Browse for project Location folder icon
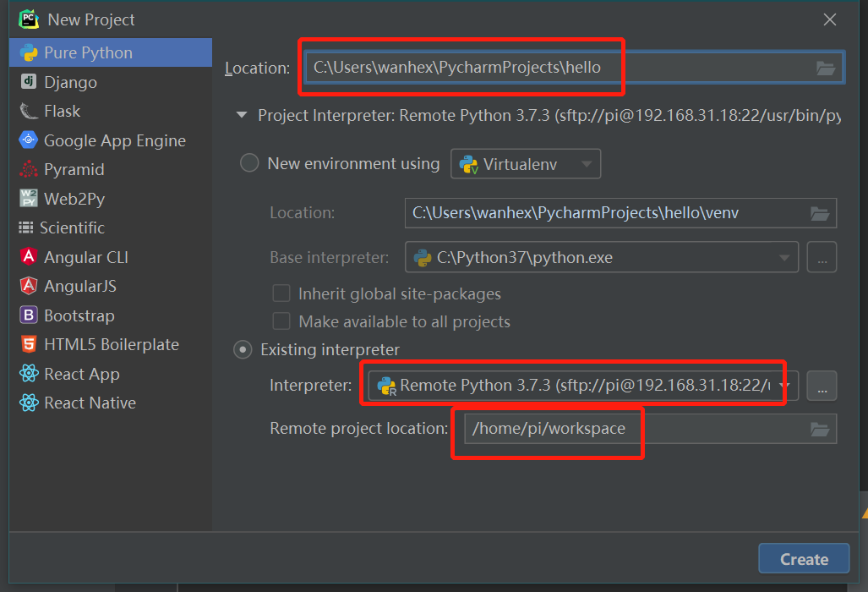868x592 pixels. [826, 69]
